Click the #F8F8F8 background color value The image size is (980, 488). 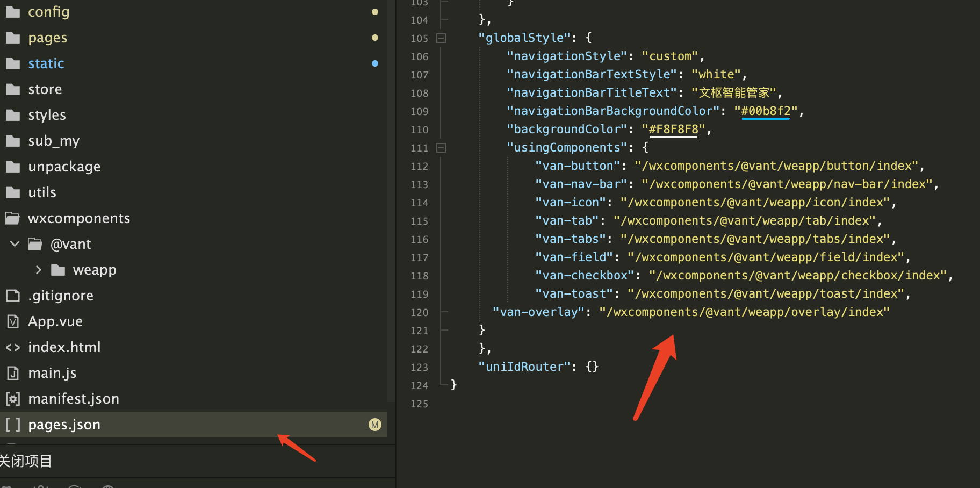pos(673,129)
